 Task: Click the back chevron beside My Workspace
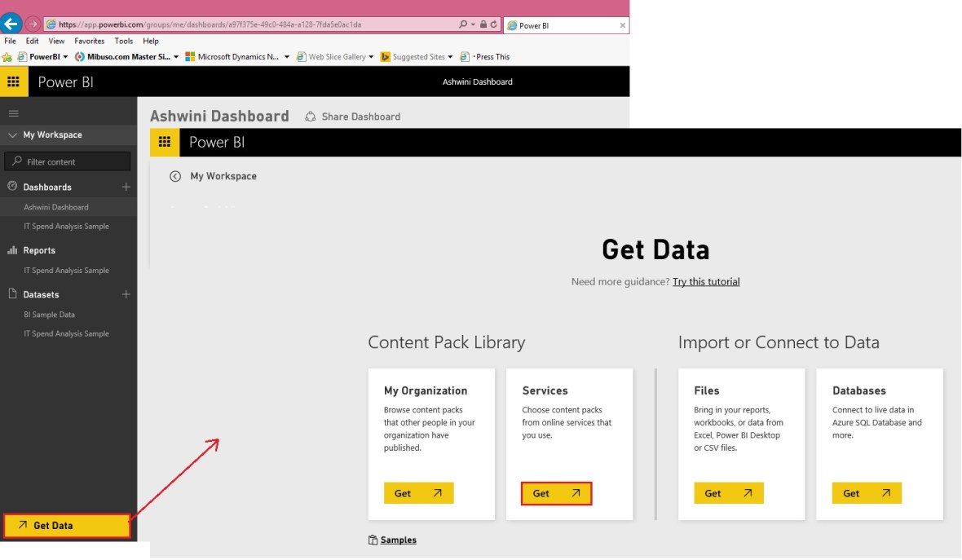175,175
